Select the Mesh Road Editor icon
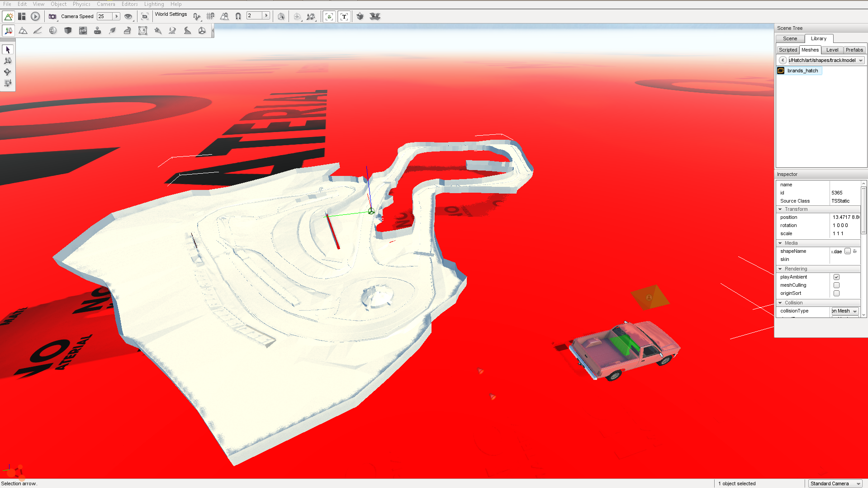 (128, 31)
